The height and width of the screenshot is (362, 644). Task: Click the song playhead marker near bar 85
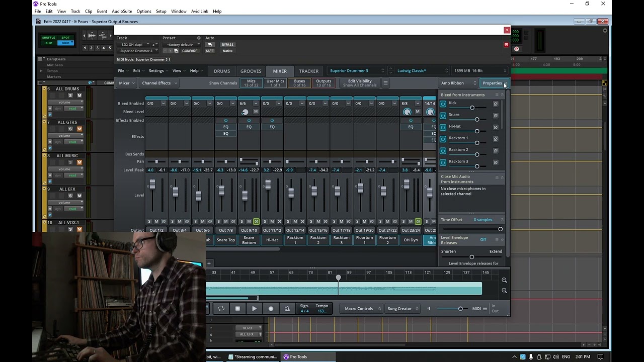tap(338, 278)
